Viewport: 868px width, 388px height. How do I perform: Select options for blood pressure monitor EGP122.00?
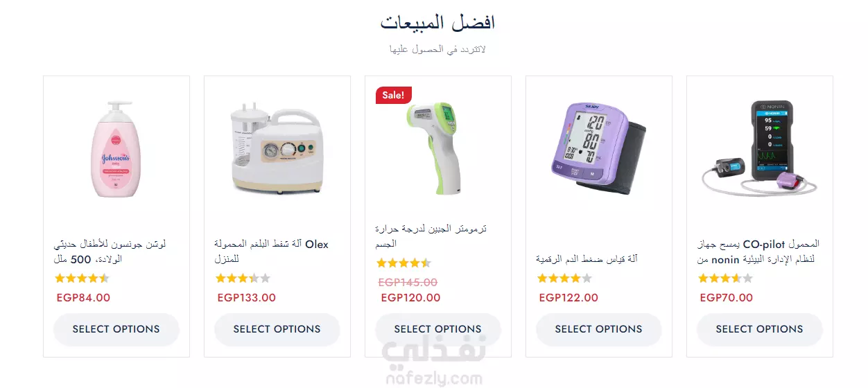click(599, 329)
